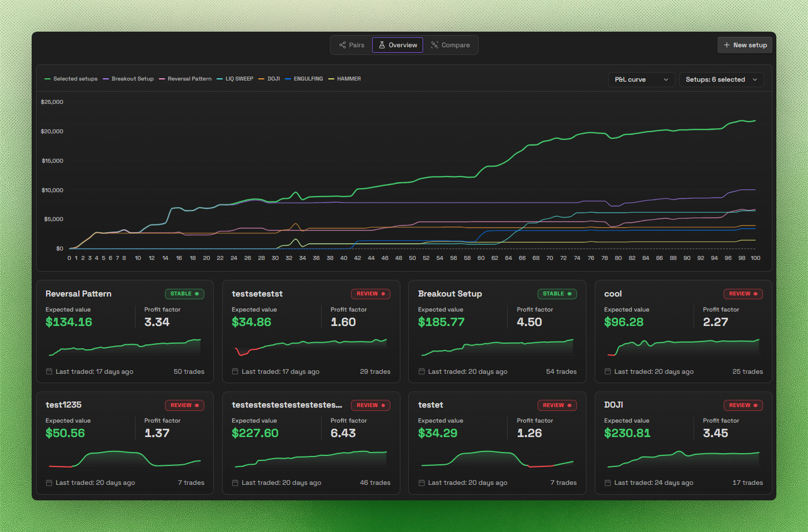Click the REVIEW badge on cool card
Viewport: 808px width, 532px height.
[743, 294]
